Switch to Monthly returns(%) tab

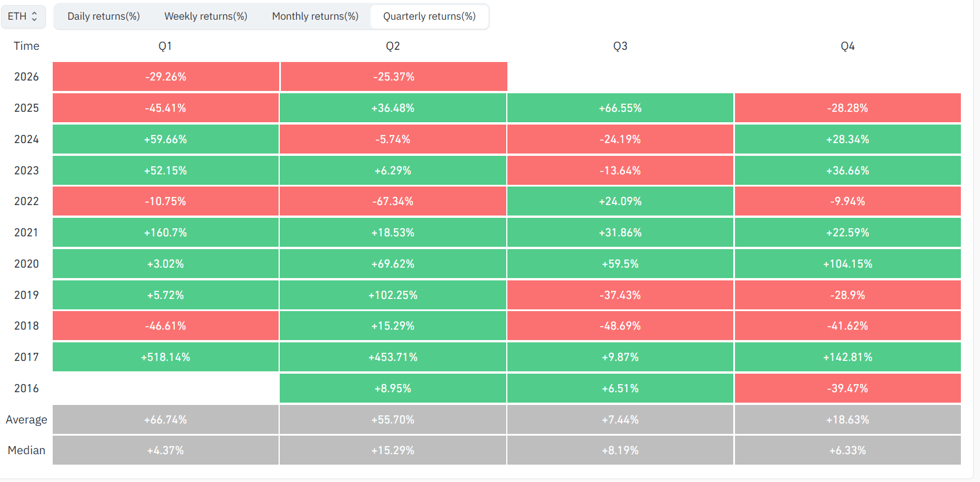tap(315, 16)
